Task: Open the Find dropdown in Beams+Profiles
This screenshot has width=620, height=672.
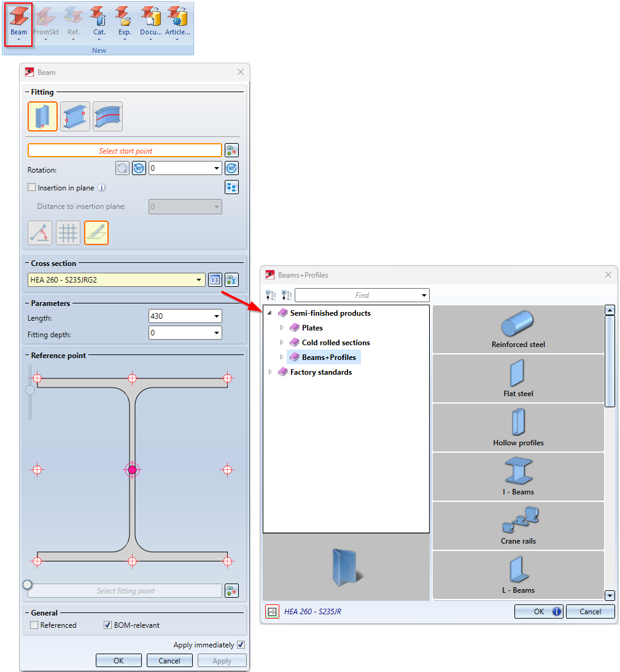Action: (424, 295)
